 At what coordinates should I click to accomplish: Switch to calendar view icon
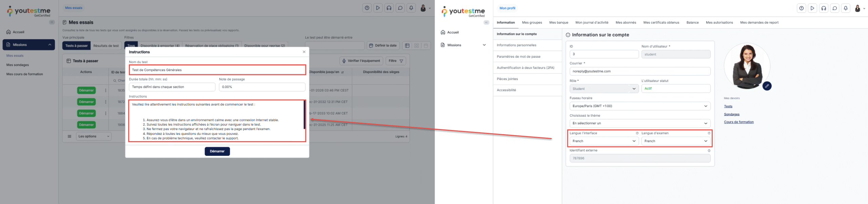(426, 46)
